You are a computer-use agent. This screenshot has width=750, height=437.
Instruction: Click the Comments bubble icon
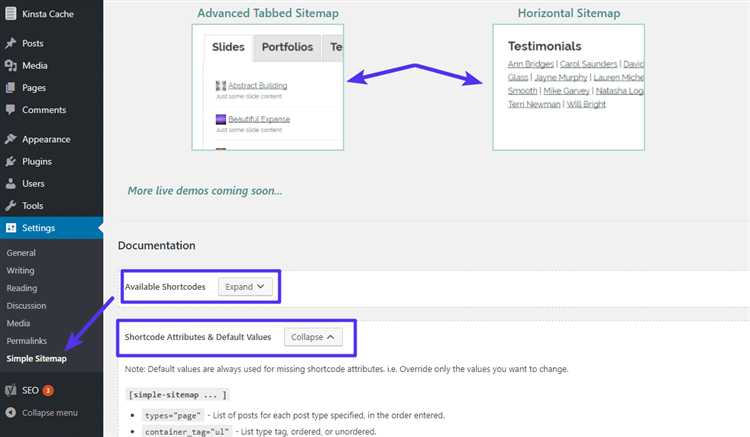[11, 110]
